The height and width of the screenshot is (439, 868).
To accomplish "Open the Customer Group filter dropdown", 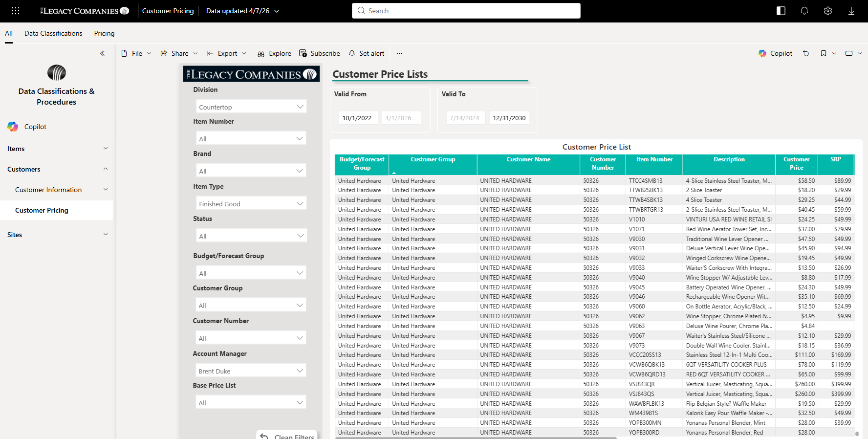I will pos(251,305).
